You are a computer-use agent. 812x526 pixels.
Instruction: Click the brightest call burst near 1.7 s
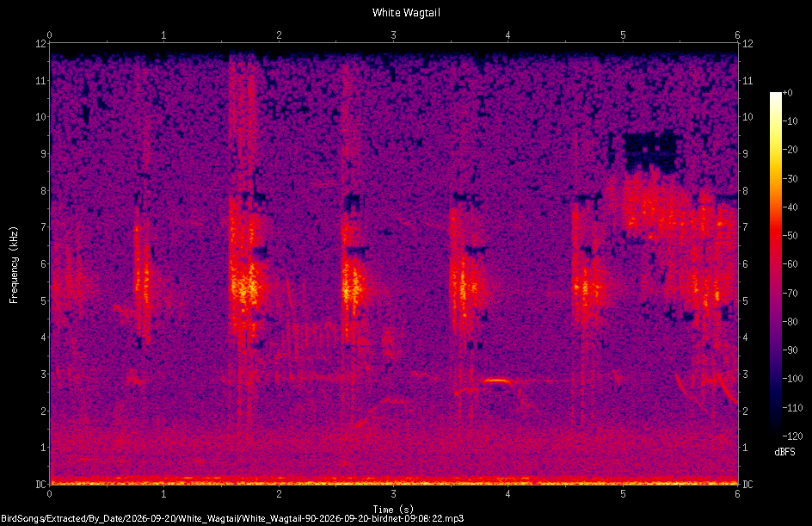point(245,284)
